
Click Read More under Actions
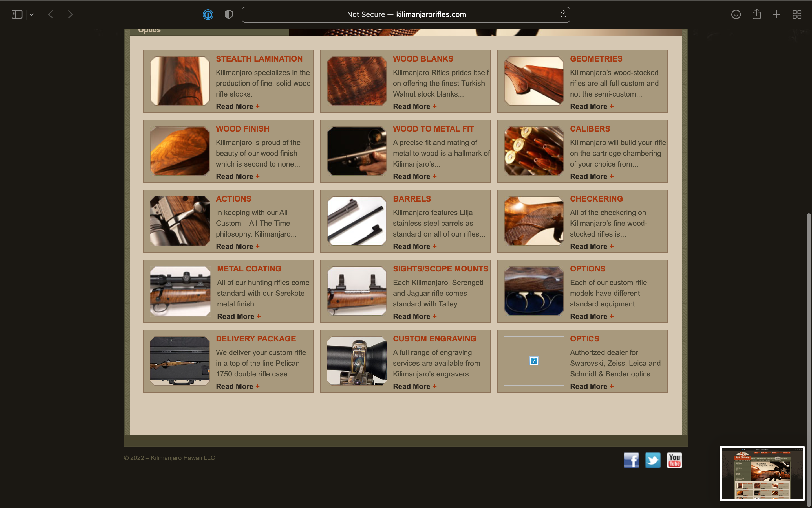tap(238, 246)
